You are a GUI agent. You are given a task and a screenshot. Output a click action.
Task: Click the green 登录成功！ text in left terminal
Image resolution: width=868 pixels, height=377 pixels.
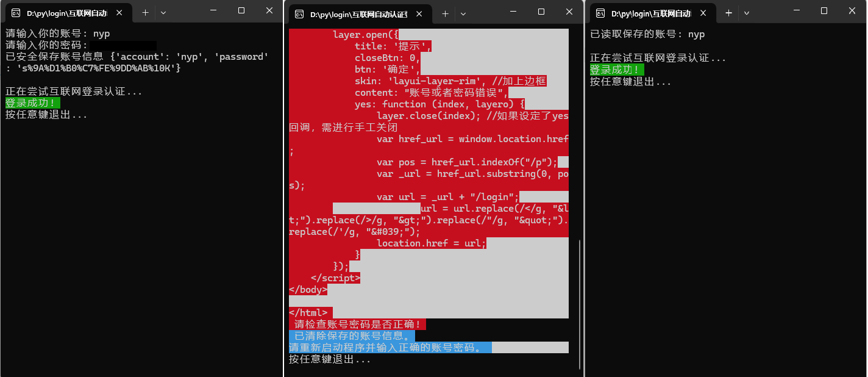click(x=32, y=103)
